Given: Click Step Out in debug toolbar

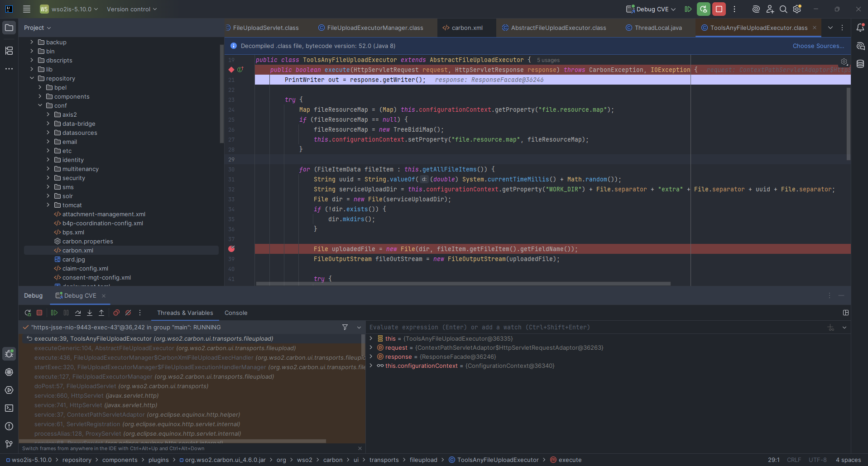Looking at the screenshot, I should point(101,313).
